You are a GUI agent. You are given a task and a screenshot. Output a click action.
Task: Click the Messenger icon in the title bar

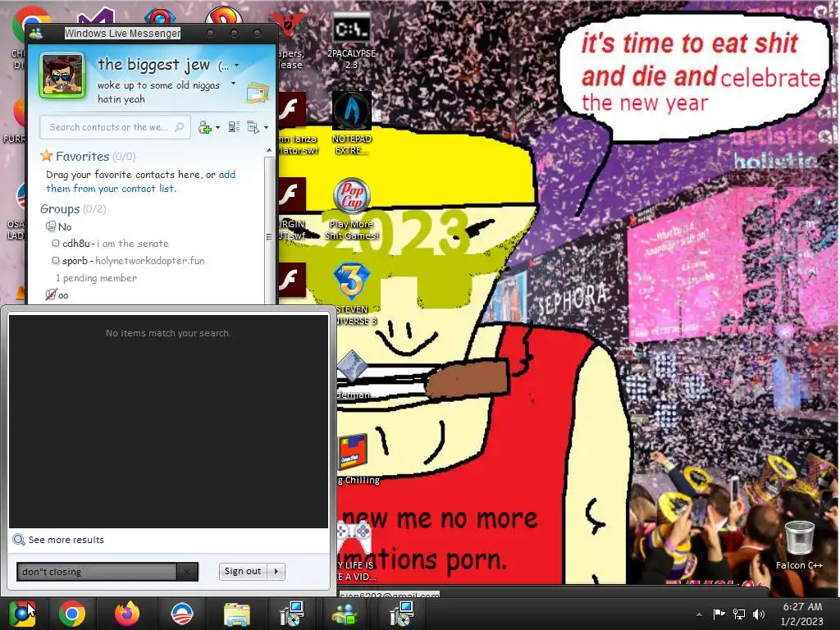point(36,33)
